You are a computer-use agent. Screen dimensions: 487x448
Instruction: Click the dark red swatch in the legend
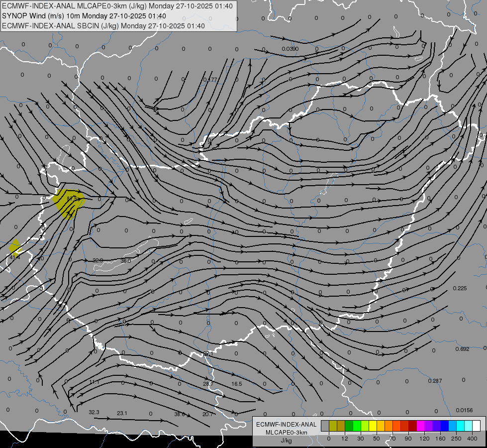412,426
